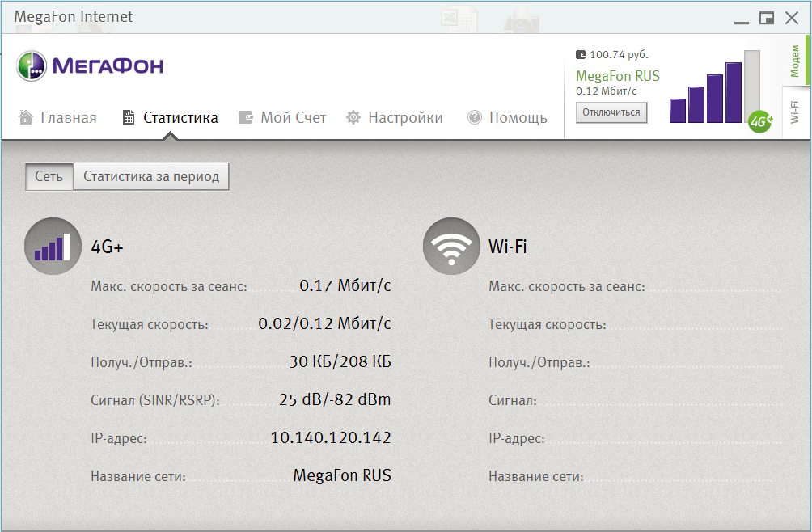
Task: Click the signal strength bars in header
Action: [x=715, y=87]
